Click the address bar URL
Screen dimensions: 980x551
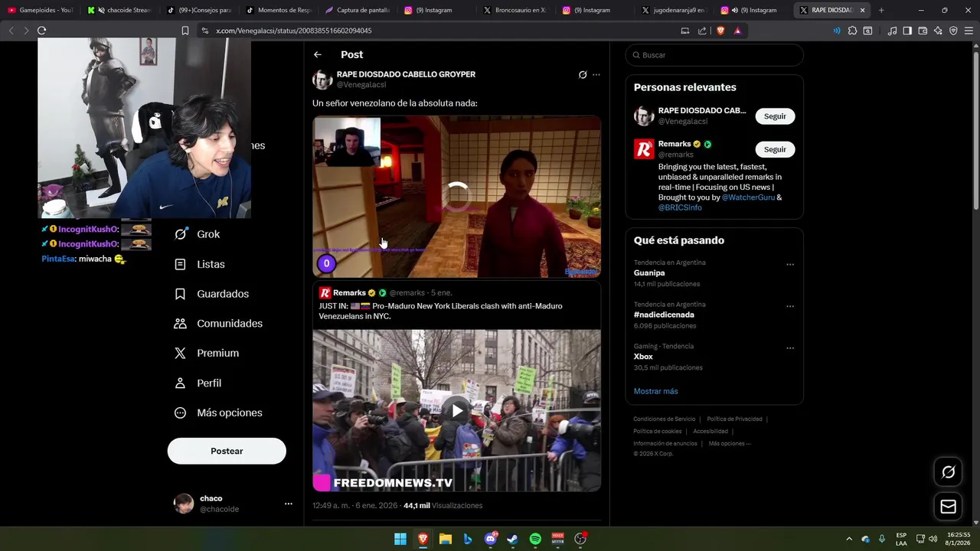tap(293, 31)
